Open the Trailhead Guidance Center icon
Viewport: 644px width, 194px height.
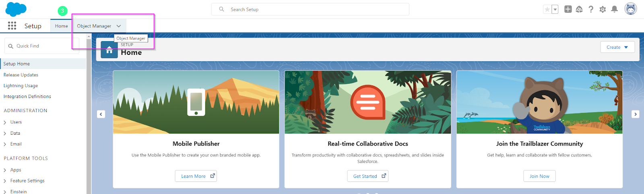(579, 9)
